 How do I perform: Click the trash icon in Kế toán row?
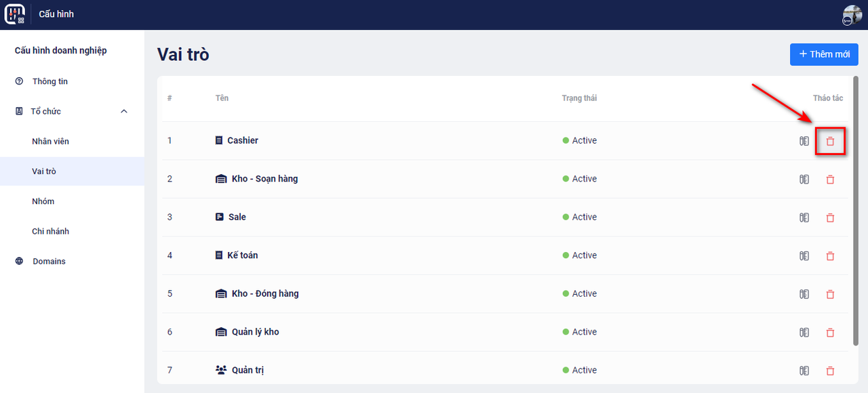(830, 255)
